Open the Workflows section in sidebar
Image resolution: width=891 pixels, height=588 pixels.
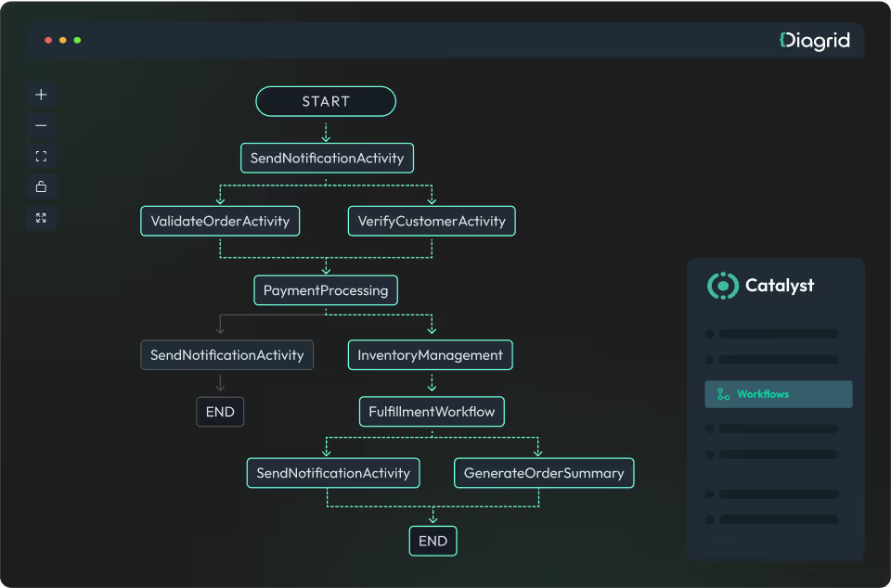click(x=778, y=393)
